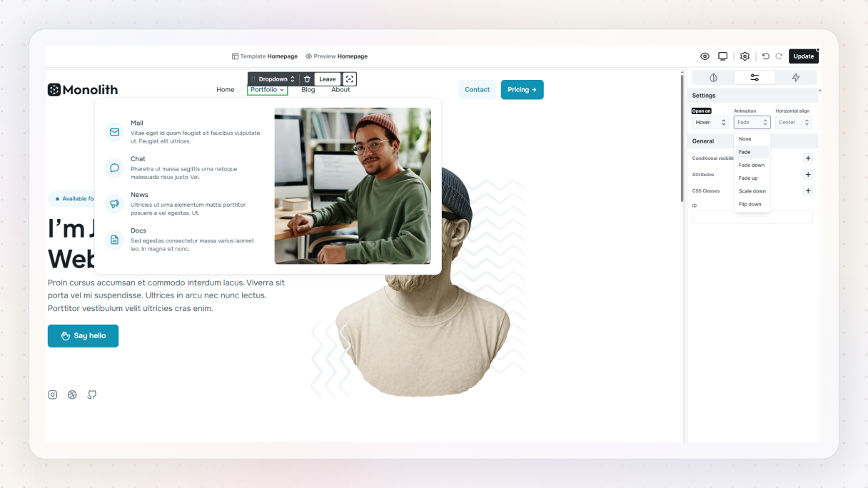Select Fade up animation option
This screenshot has width=868, height=488.
click(x=752, y=178)
